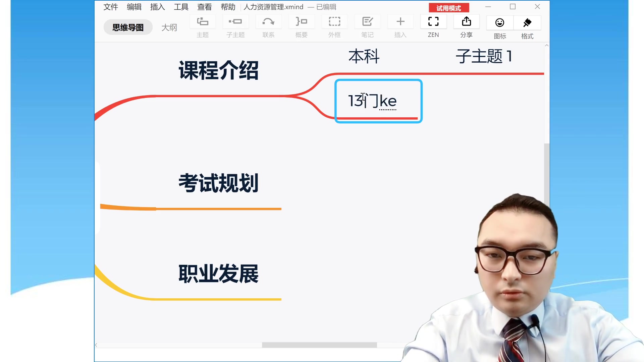Select the 职业发展 topic
This screenshot has height=362, width=644.
(x=218, y=274)
